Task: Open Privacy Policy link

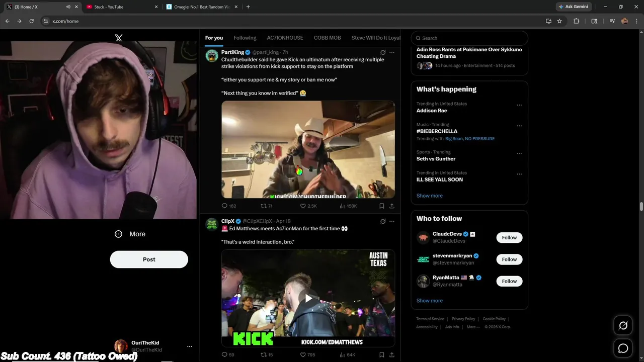Action: click(x=463, y=319)
